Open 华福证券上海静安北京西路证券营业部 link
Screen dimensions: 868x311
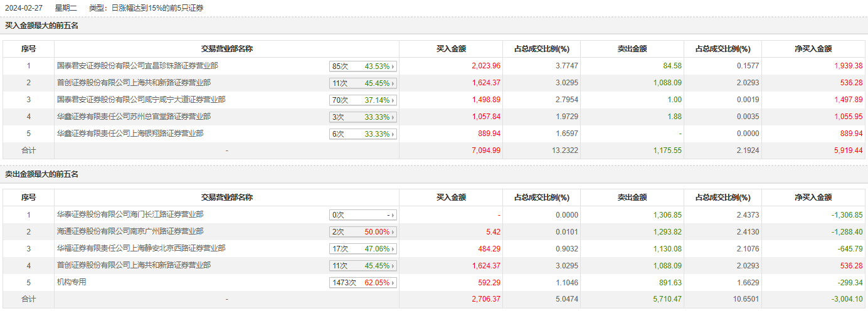[x=141, y=248]
